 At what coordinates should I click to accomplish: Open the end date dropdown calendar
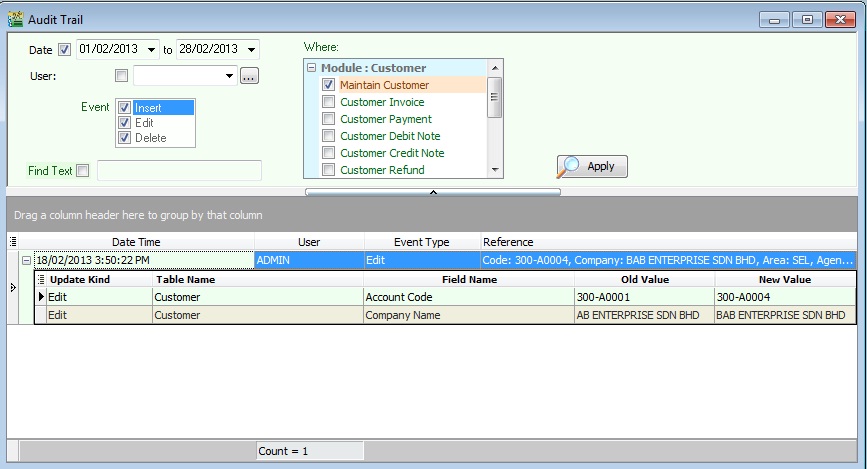click(x=250, y=50)
